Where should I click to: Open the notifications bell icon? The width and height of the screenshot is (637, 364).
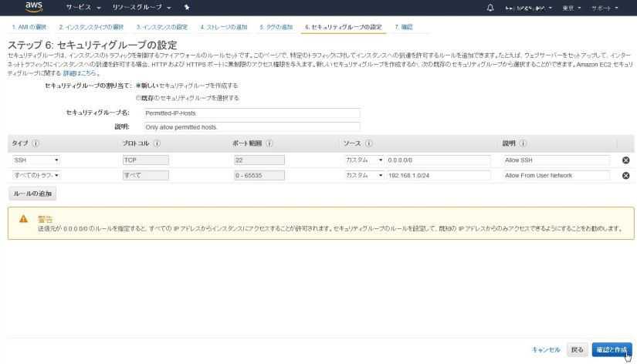coord(490,8)
